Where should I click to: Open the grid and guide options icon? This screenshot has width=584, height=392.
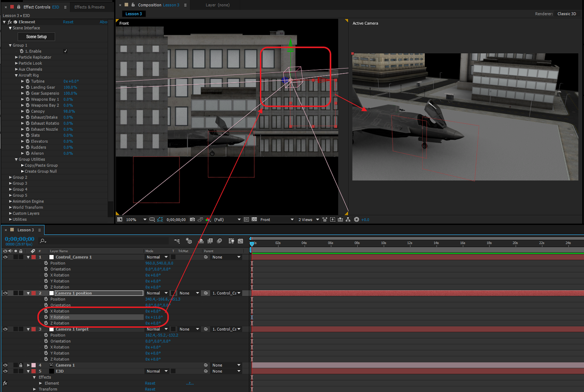152,220
